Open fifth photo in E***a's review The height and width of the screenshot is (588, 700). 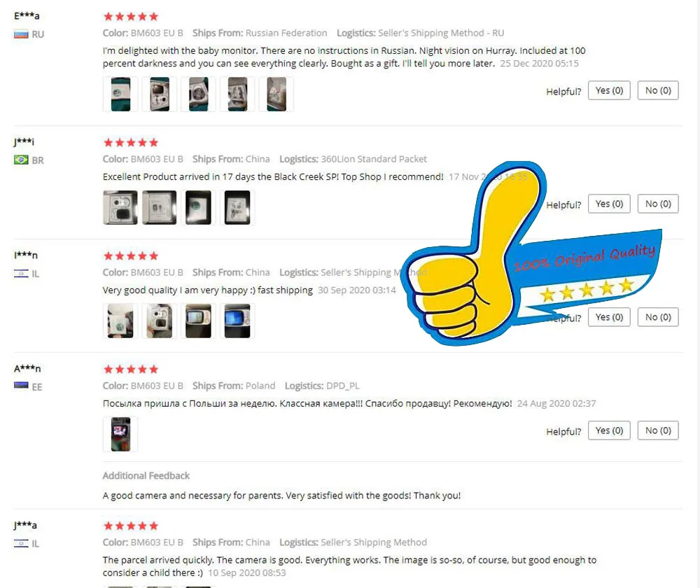[276, 94]
